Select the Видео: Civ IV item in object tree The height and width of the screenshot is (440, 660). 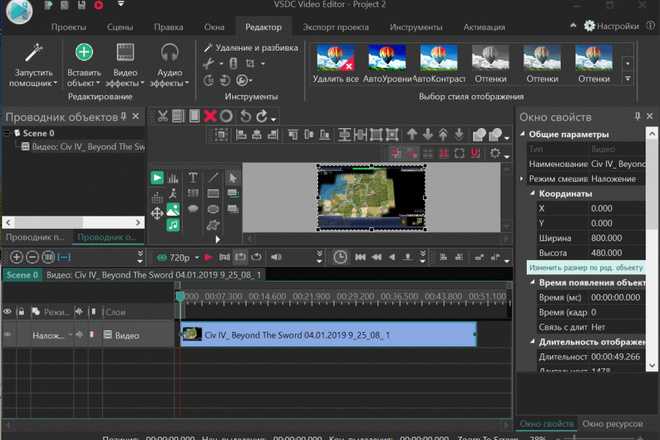pos(83,147)
